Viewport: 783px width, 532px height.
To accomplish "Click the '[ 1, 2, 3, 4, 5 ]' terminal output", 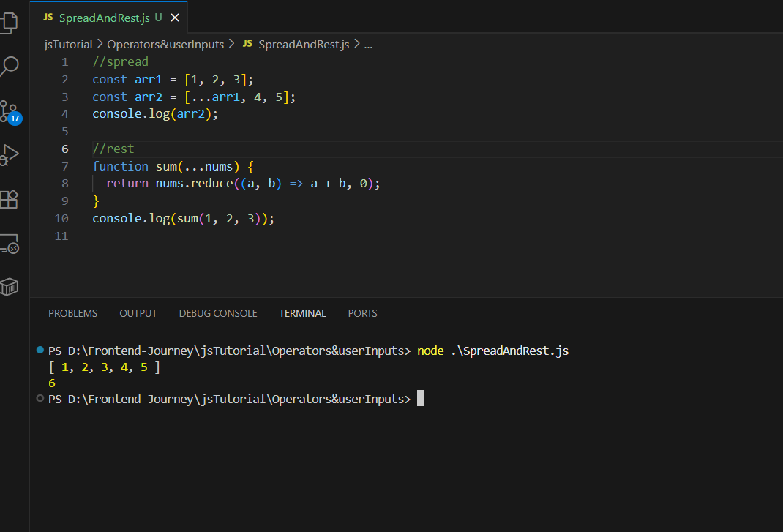I will [x=105, y=367].
